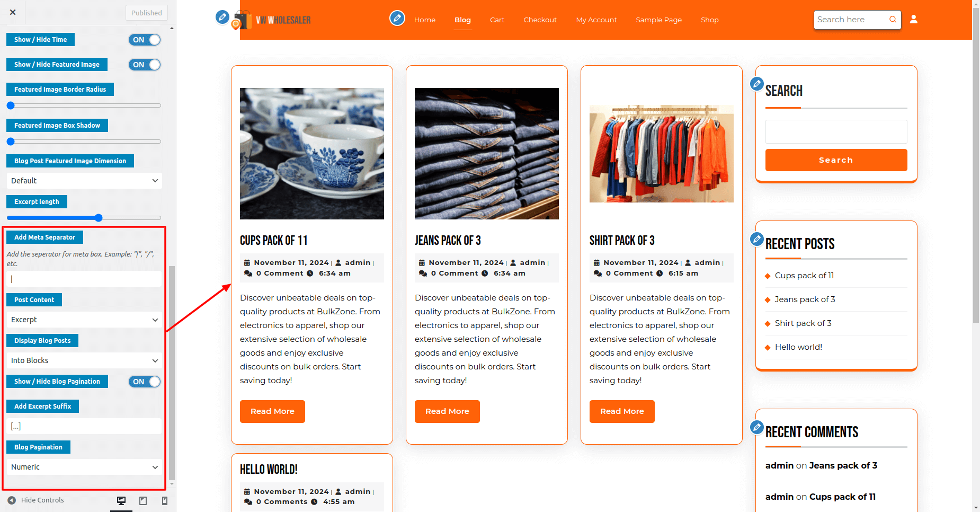Open the Blog Post Featured Image Dimension dropdown

(x=84, y=181)
